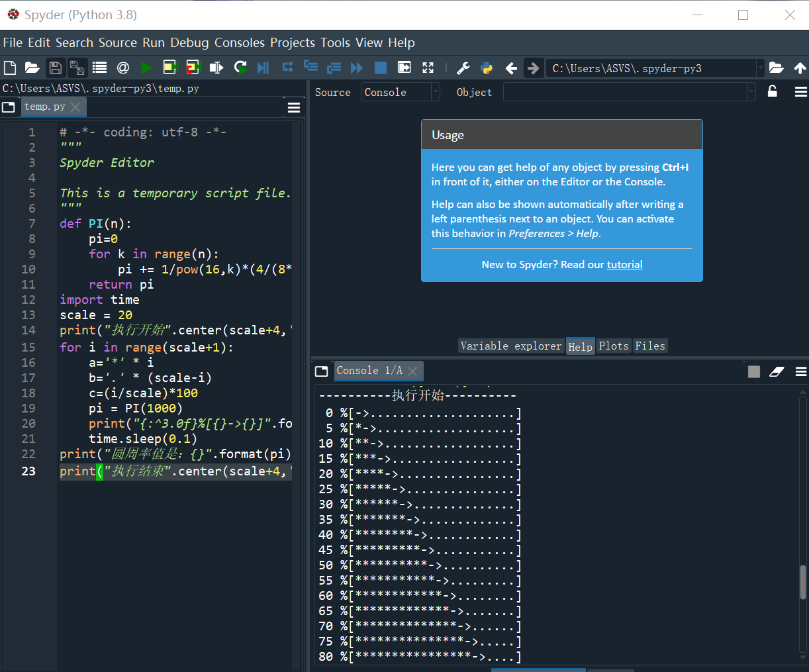The image size is (809, 672).
Task: Click the console vertical scrollbar handle
Action: (x=803, y=583)
